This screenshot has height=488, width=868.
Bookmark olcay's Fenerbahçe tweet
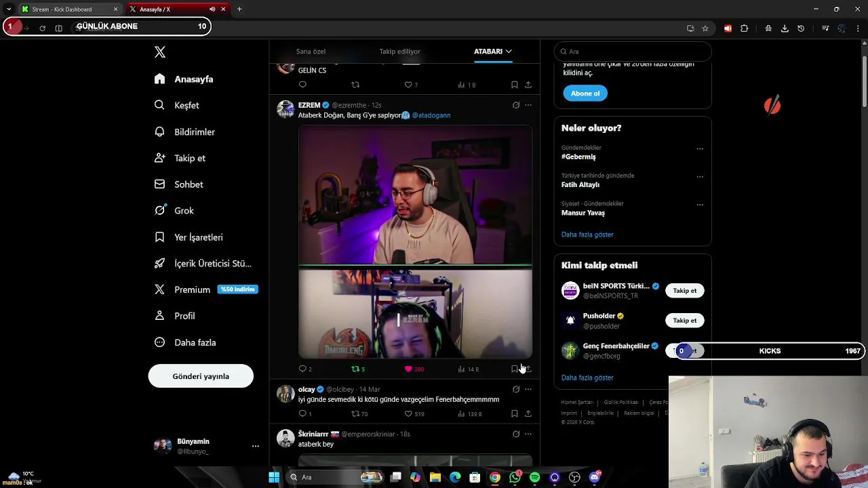(515, 413)
